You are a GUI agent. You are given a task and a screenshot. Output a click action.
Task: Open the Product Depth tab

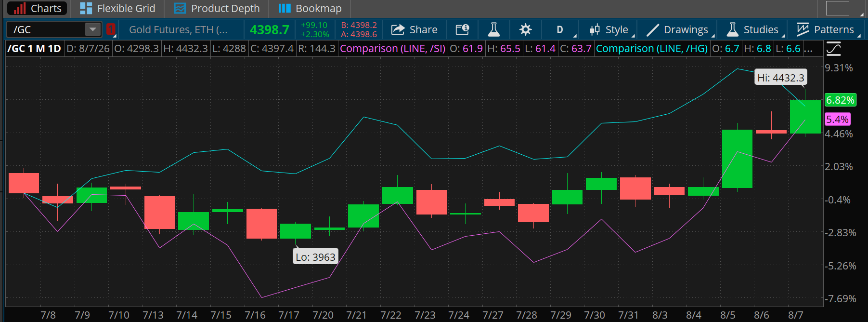[217, 8]
